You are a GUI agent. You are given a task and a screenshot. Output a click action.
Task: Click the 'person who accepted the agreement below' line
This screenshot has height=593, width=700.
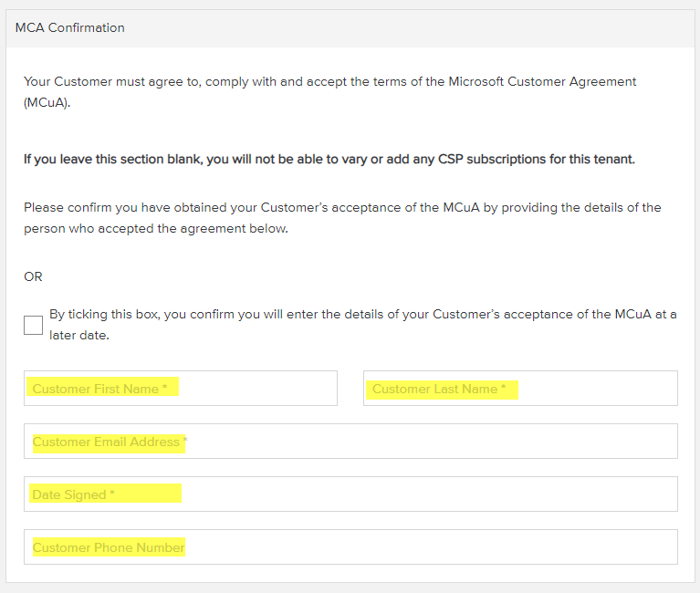156,228
